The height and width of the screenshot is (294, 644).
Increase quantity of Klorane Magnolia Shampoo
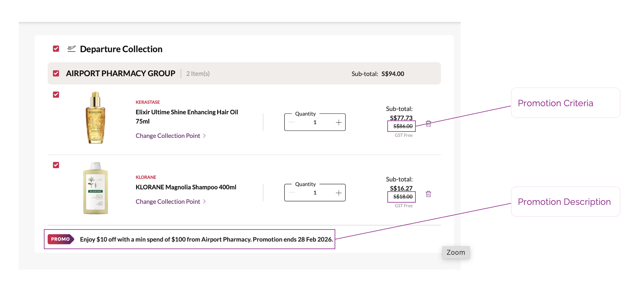pos(338,193)
